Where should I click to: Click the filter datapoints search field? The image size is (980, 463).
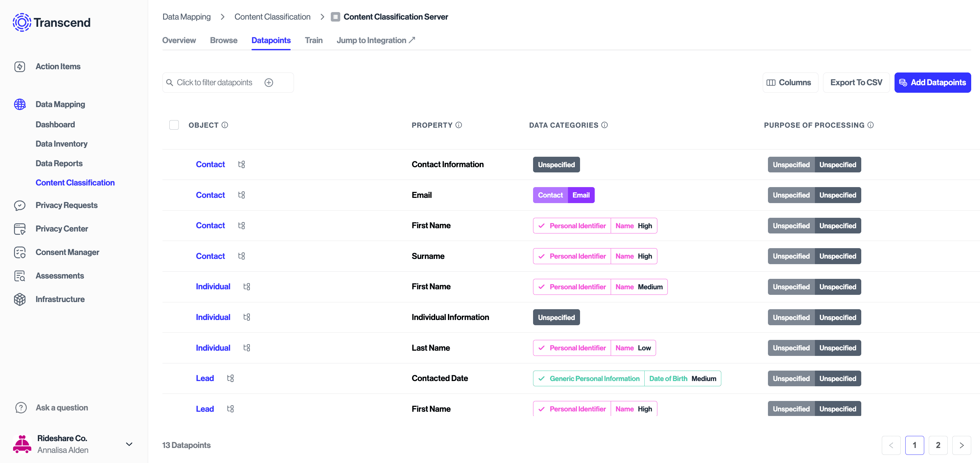tap(214, 83)
